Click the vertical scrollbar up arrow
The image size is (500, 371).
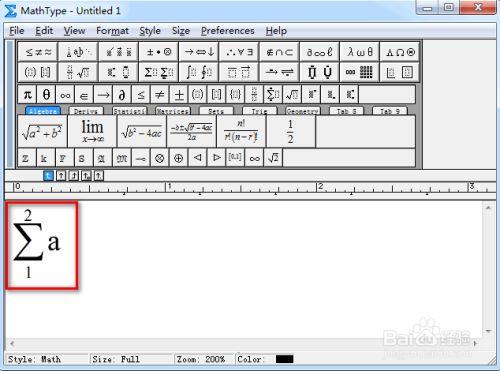point(488,208)
